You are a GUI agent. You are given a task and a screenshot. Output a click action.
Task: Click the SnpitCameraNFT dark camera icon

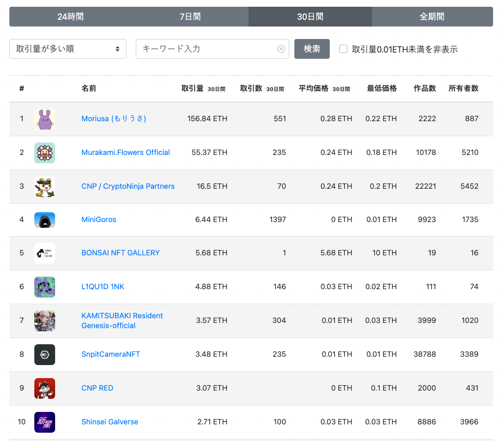pos(45,355)
